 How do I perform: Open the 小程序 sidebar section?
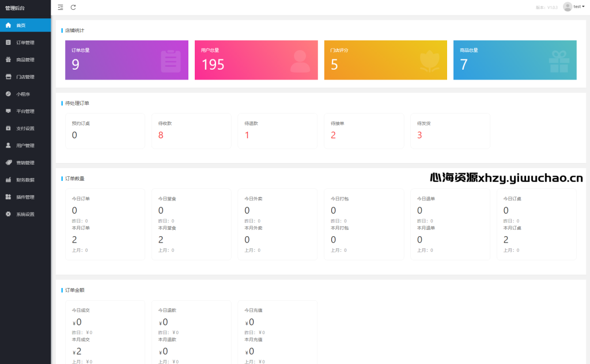(23, 94)
